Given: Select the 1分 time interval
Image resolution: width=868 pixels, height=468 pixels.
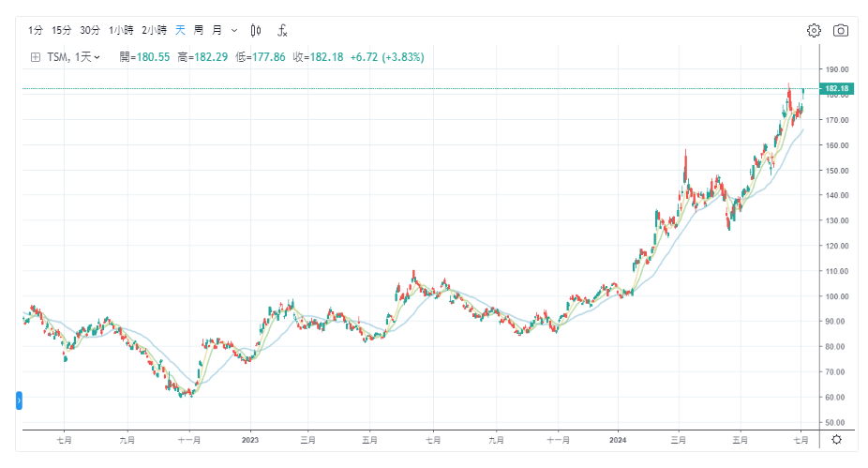Looking at the screenshot, I should click(x=36, y=30).
